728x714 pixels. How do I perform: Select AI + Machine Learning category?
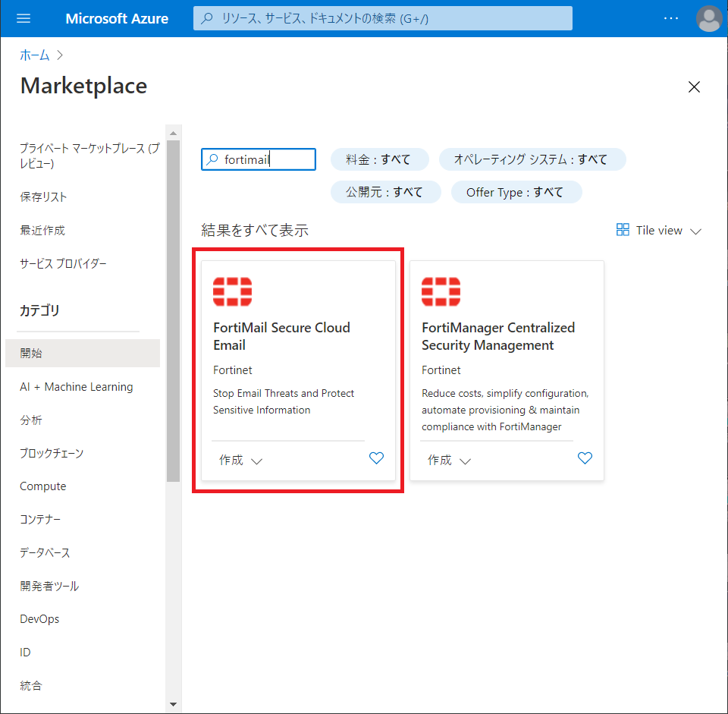pos(76,387)
